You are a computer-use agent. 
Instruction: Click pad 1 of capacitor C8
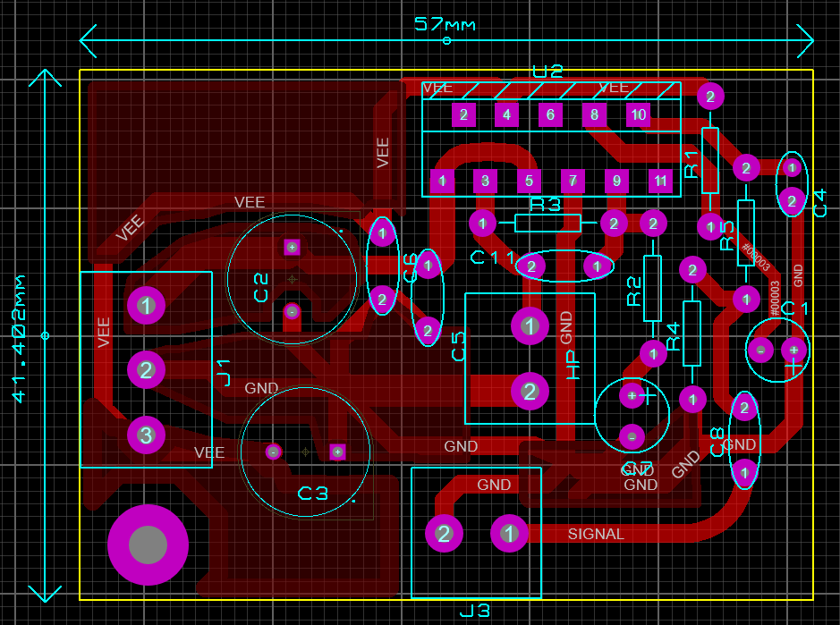pyautogui.click(x=744, y=473)
